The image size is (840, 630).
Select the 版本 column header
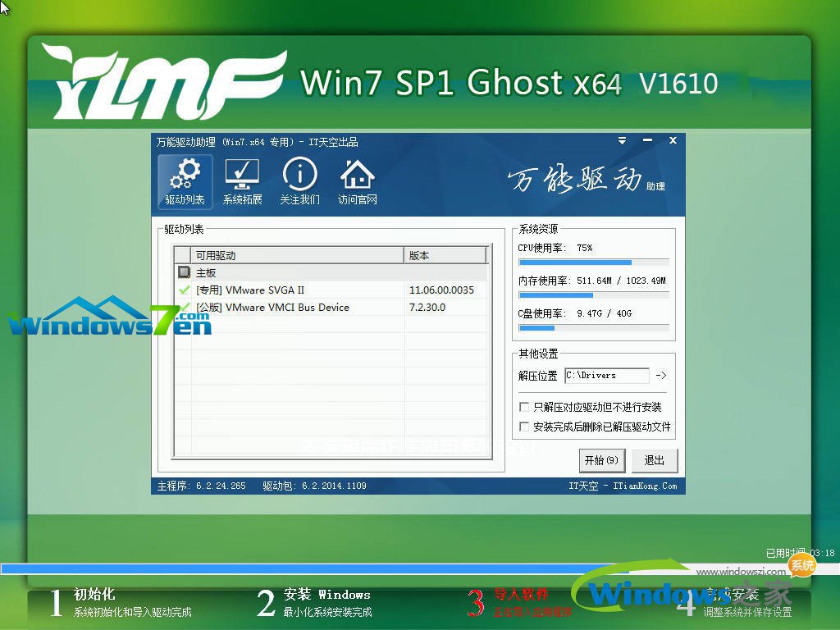point(445,254)
